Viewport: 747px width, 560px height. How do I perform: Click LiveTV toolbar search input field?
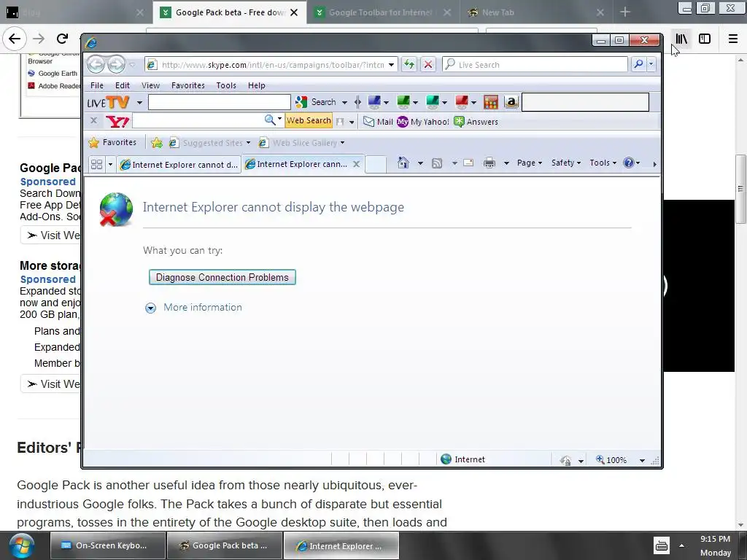[x=219, y=102]
